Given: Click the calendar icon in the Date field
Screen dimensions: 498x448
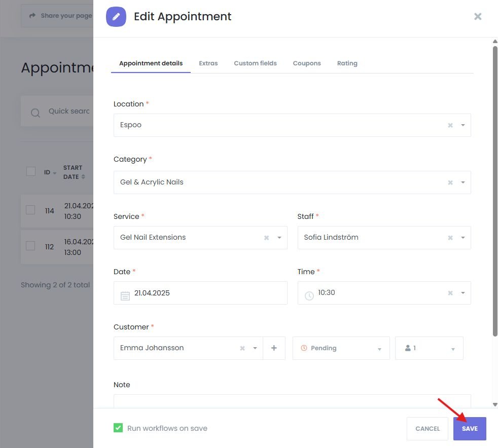Looking at the screenshot, I should (x=125, y=293).
